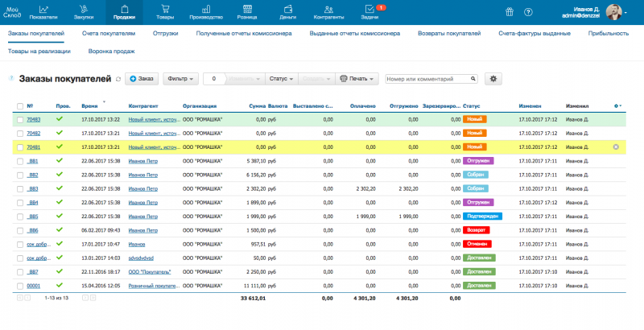Open the help question mark icon
Screen dimensions: 644x330
click(x=528, y=12)
